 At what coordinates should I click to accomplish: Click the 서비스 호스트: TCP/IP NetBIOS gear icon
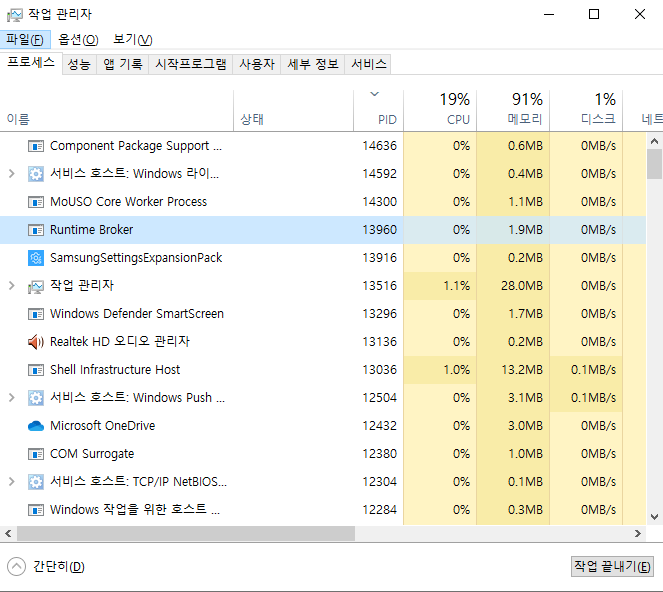tap(36, 482)
